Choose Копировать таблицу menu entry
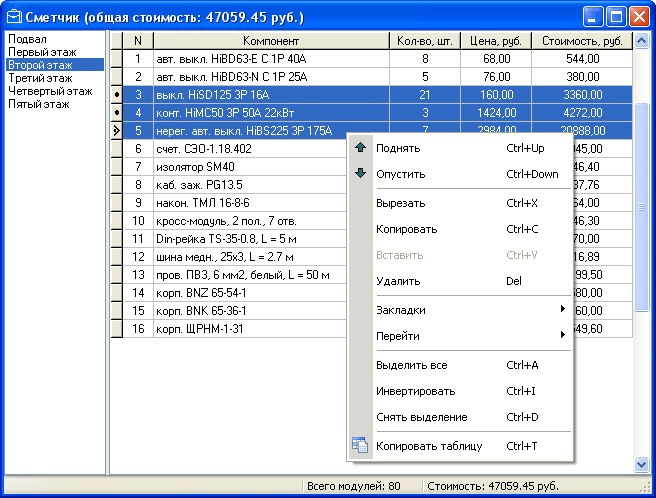The height and width of the screenshot is (498, 656). coord(460,446)
